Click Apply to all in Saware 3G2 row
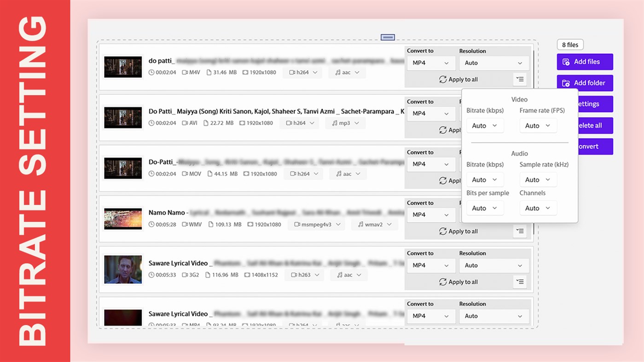The width and height of the screenshot is (644, 362). 458,282
